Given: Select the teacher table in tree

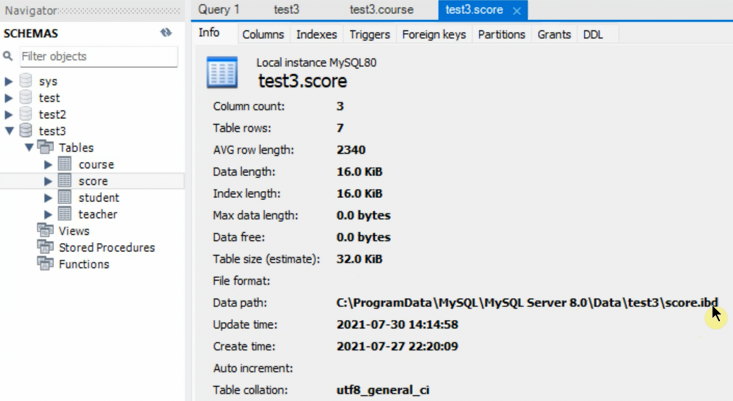Looking at the screenshot, I should [x=98, y=214].
